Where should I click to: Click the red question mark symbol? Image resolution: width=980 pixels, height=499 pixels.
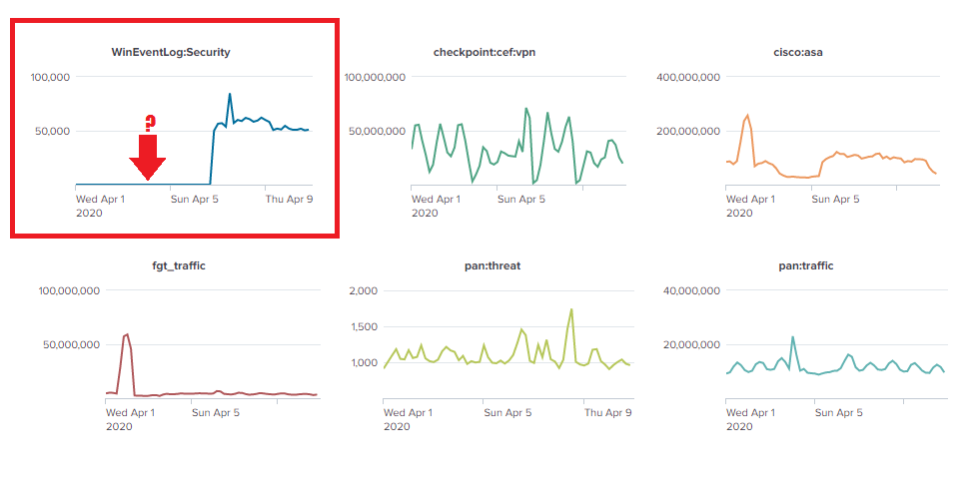tap(150, 123)
